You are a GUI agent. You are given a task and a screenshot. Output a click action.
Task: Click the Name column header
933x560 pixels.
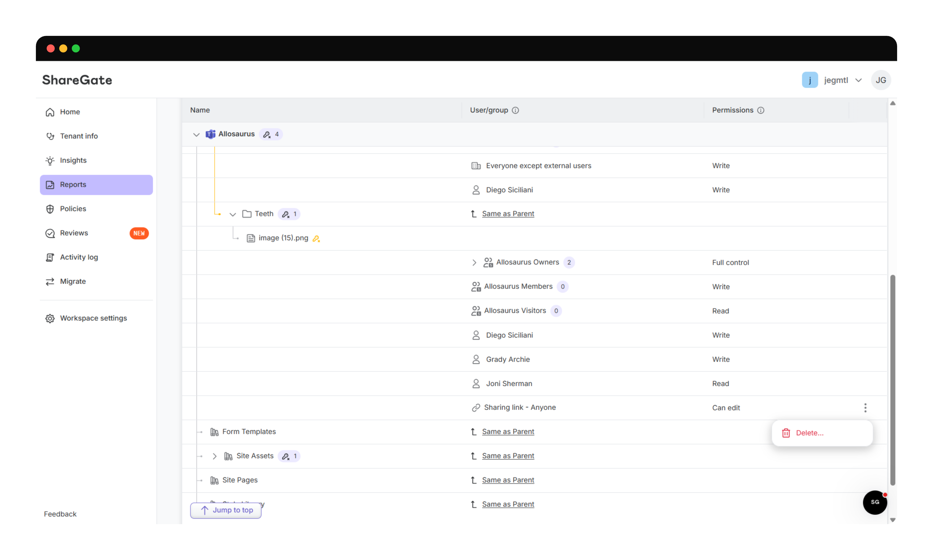pyautogui.click(x=200, y=110)
